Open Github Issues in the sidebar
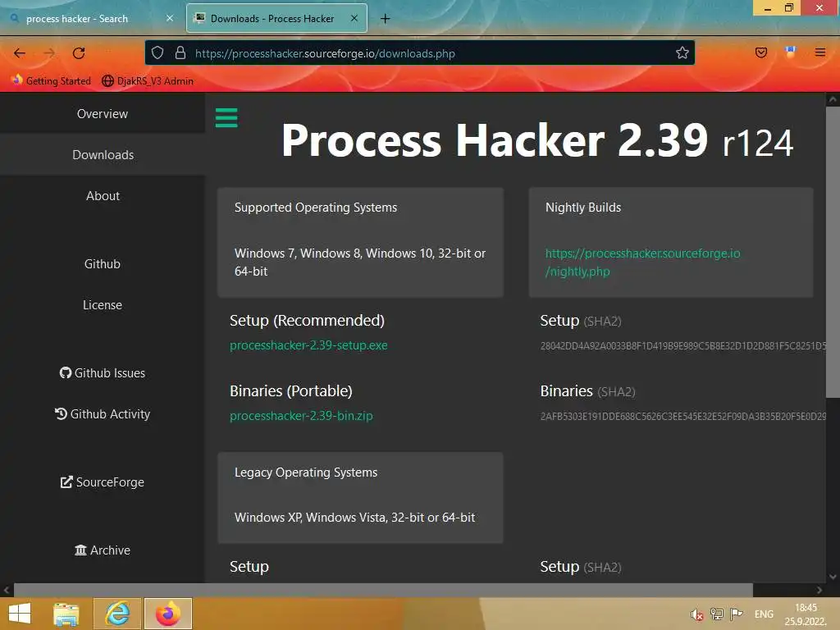The height and width of the screenshot is (630, 840). (103, 373)
